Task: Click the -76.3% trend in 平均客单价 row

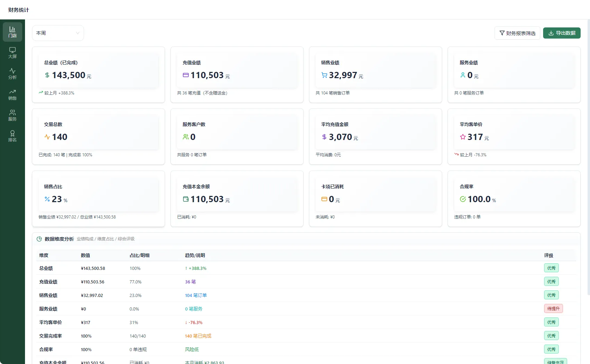Action: point(194,322)
